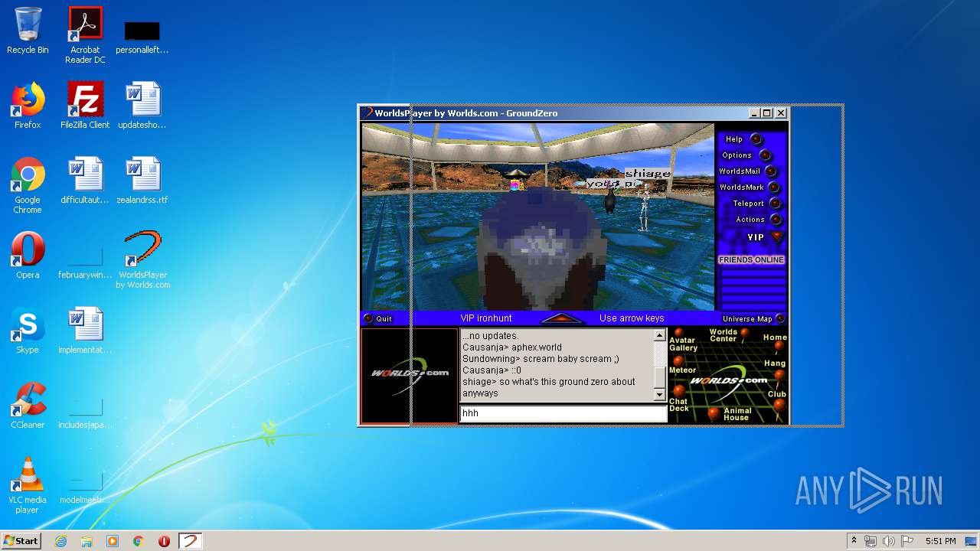Go to Animal House pin

coord(714,413)
